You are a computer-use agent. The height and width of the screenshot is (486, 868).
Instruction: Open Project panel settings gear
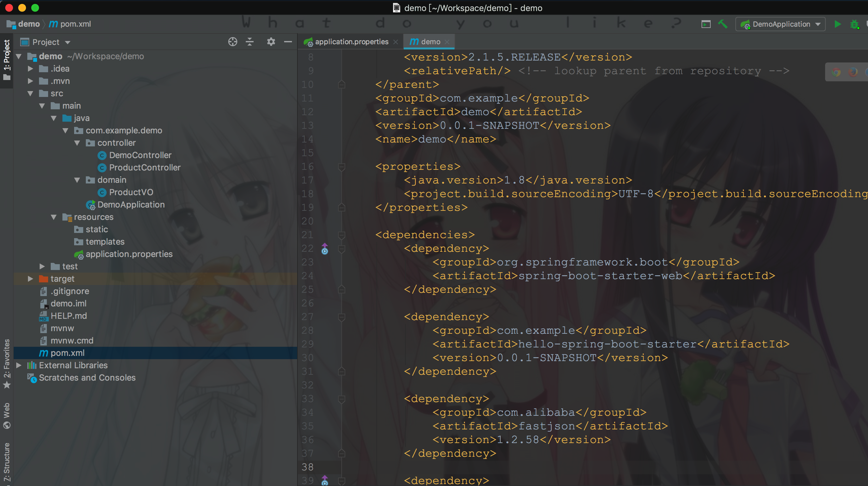click(271, 42)
